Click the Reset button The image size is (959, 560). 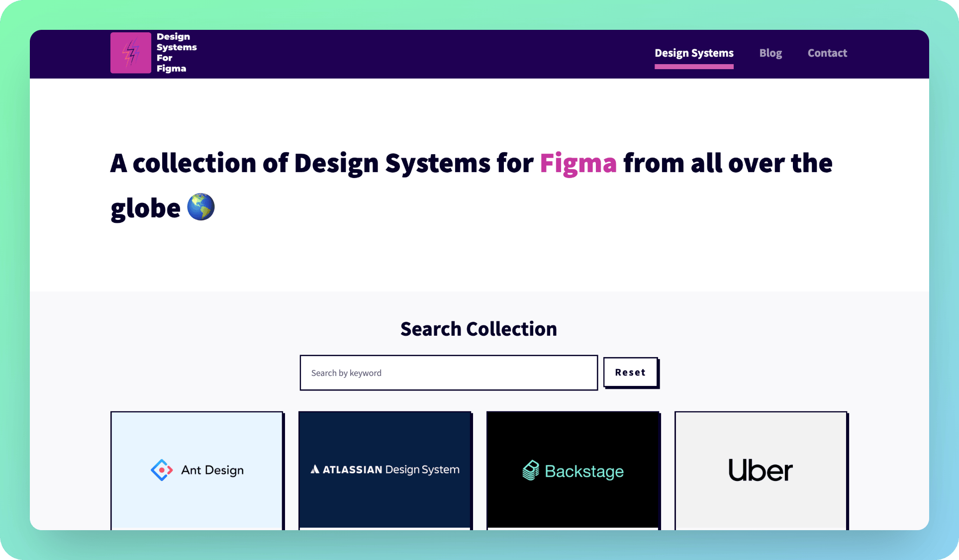point(631,373)
